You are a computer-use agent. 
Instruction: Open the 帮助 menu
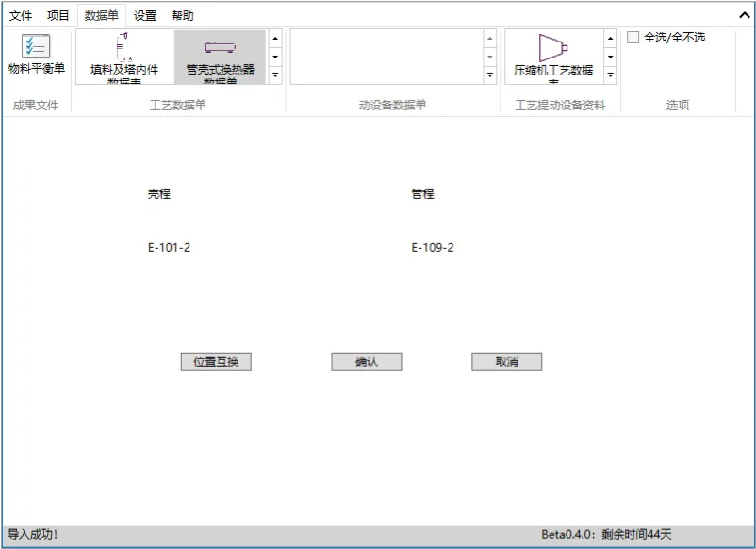[x=182, y=15]
